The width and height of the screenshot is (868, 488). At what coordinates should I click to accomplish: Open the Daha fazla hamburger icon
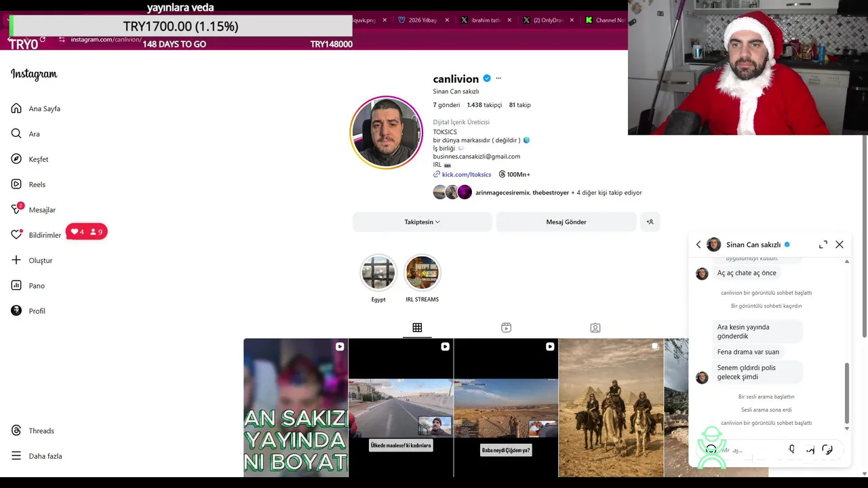pyautogui.click(x=16, y=455)
